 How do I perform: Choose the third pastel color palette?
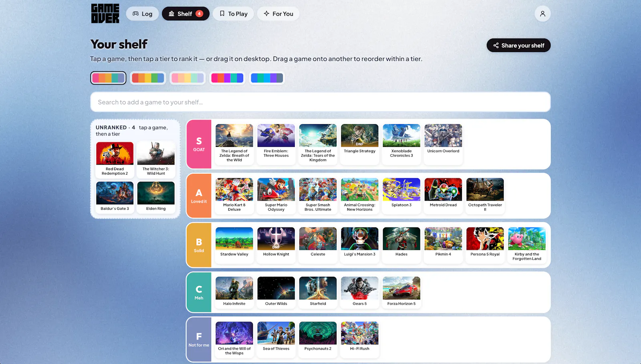click(x=187, y=78)
